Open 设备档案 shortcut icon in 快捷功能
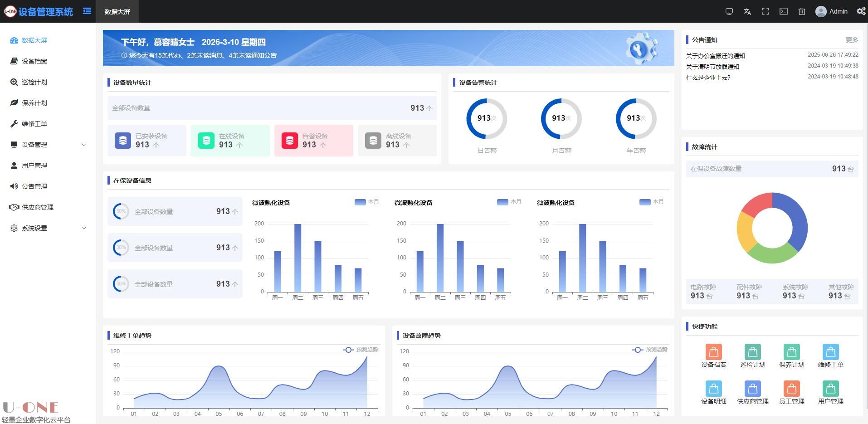 coord(713,352)
